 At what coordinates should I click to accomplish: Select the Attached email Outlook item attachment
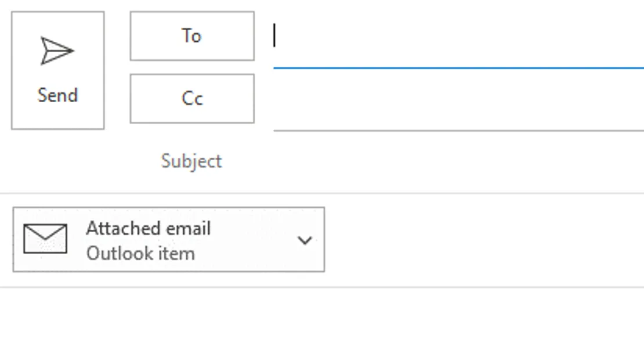coord(168,240)
